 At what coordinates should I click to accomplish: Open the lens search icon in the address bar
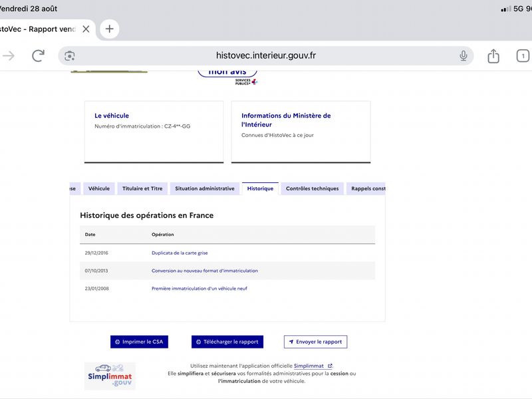70,56
